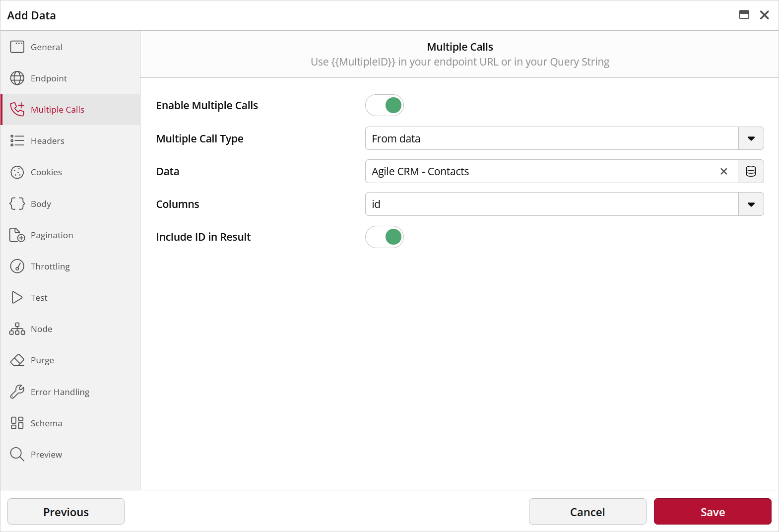Click the Preview magnifier icon
Screen dimensions: 779x532
(x=17, y=454)
